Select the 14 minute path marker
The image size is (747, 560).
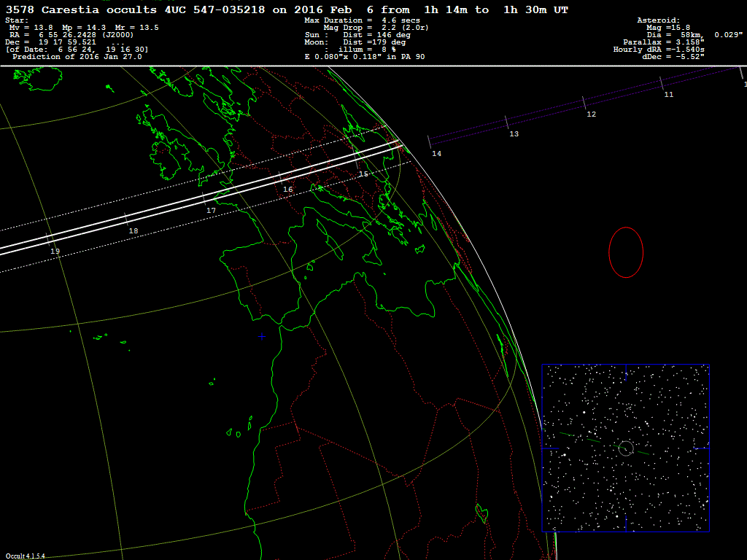pos(436,154)
